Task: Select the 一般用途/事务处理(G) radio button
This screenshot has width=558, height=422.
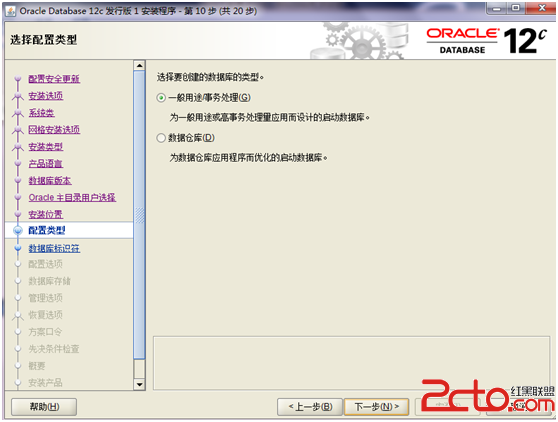Action: click(161, 97)
